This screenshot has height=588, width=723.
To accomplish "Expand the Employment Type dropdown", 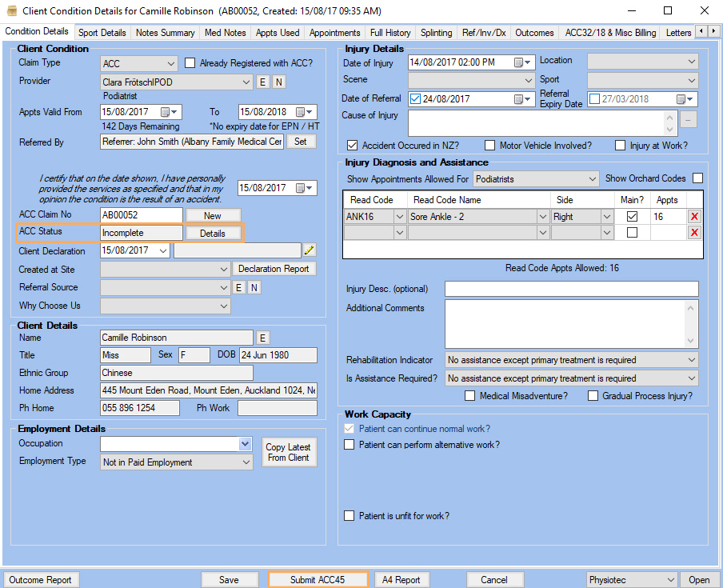I will 246,462.
